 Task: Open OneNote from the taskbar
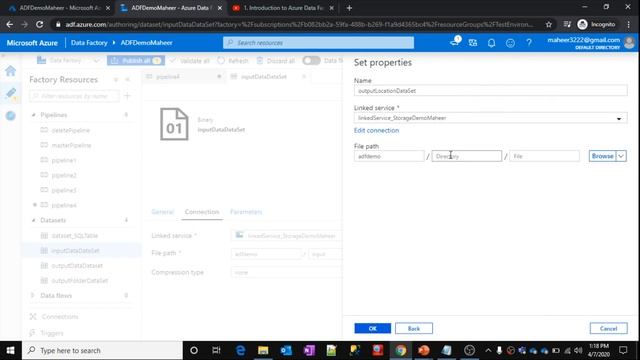coord(309,350)
